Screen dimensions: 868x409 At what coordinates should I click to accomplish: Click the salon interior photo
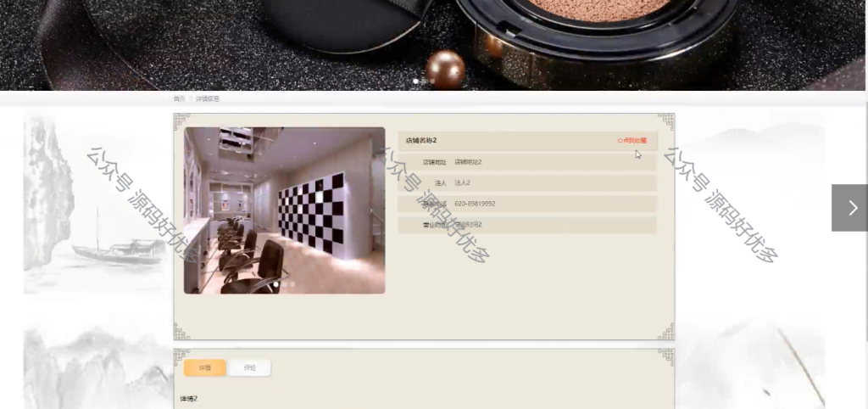[285, 210]
